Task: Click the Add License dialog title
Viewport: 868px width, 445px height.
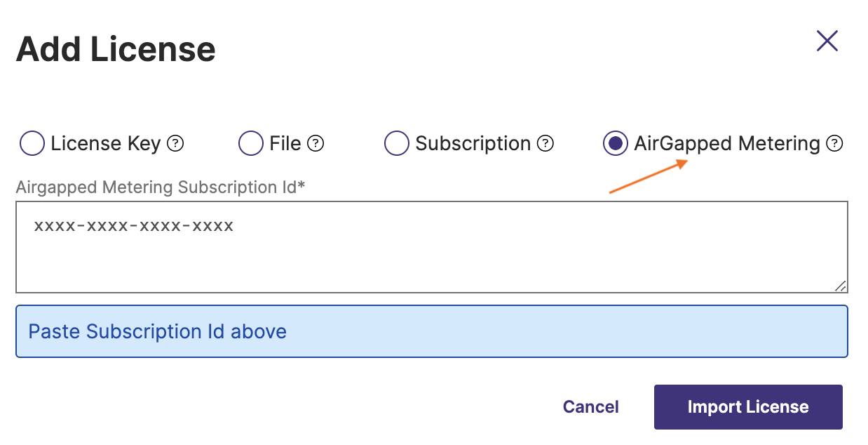Action: (x=116, y=49)
